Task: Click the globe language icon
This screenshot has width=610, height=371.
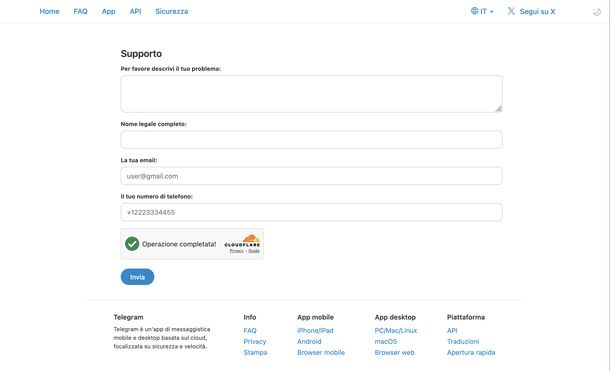Action: click(x=474, y=11)
